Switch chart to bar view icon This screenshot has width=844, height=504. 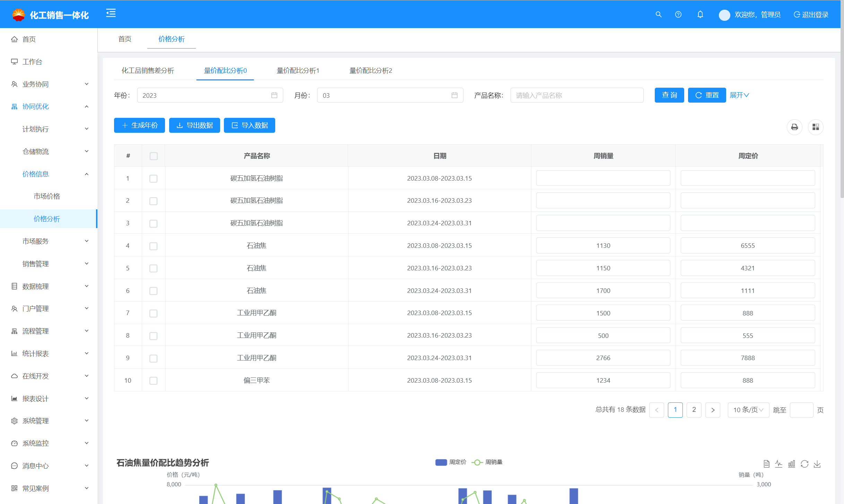pos(792,464)
